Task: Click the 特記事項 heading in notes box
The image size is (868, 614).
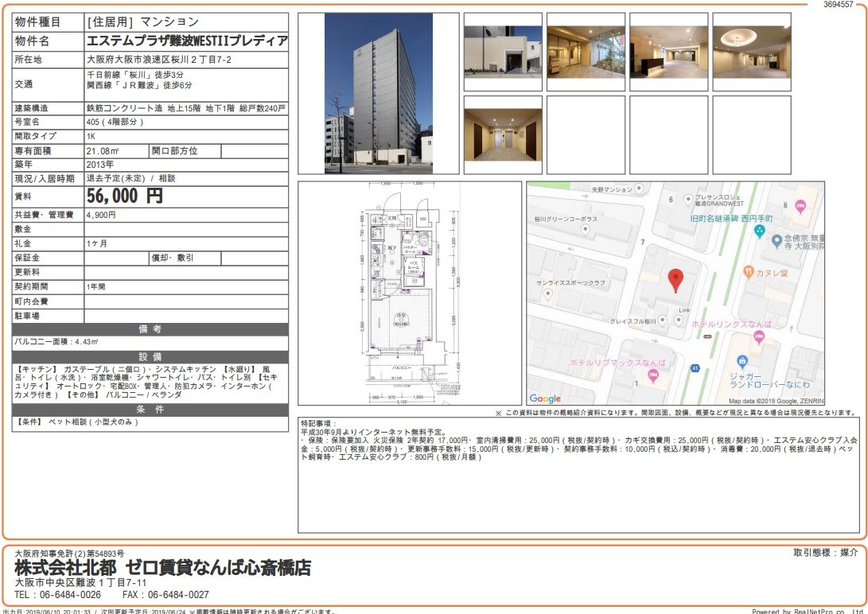Action: [319, 423]
